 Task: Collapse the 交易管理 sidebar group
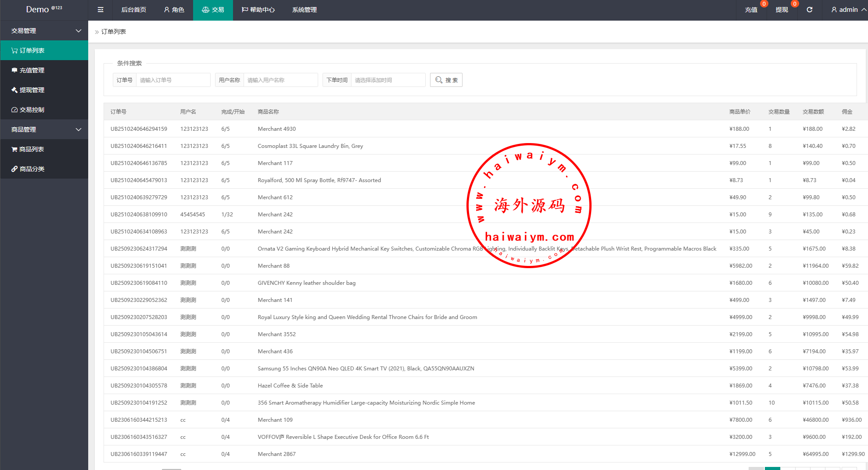click(x=44, y=31)
